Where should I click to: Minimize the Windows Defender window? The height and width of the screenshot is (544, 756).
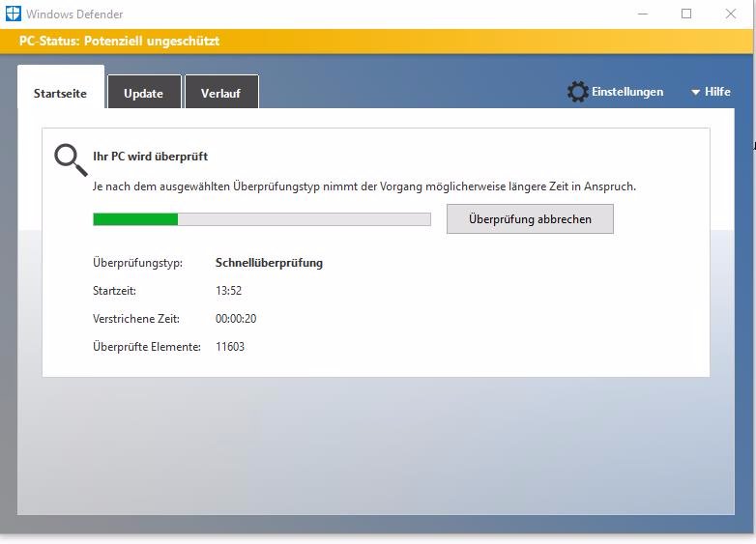(x=643, y=14)
